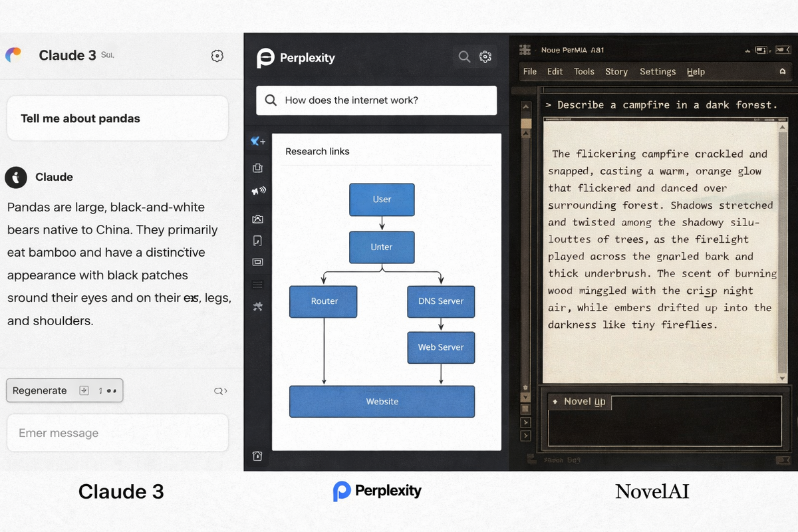
Task: Click the window layout icon in Perplexity sidebar
Action: click(258, 262)
